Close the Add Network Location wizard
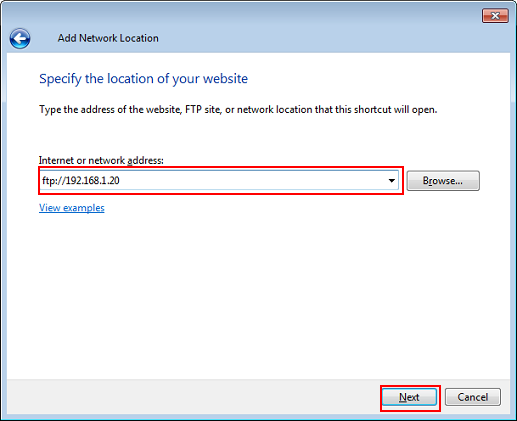Viewport: 517px width, 421px height. coord(495,16)
